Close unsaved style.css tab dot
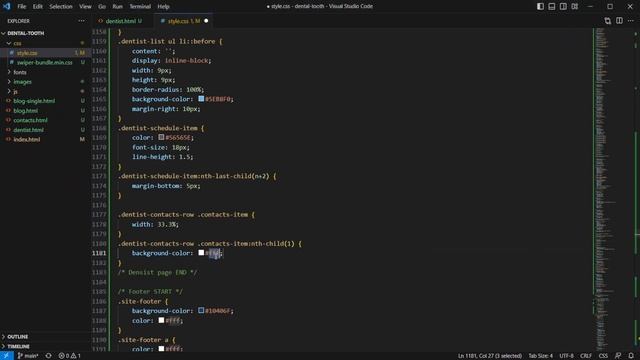 [206, 21]
